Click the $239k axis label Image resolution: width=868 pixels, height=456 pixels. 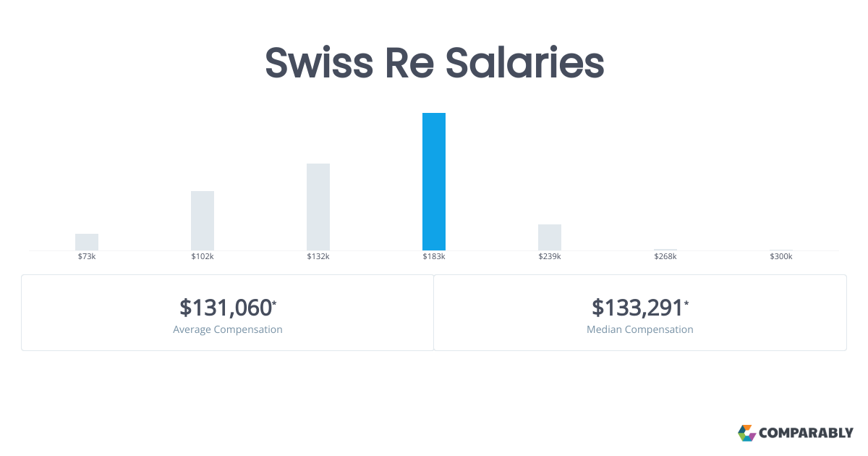click(x=550, y=257)
